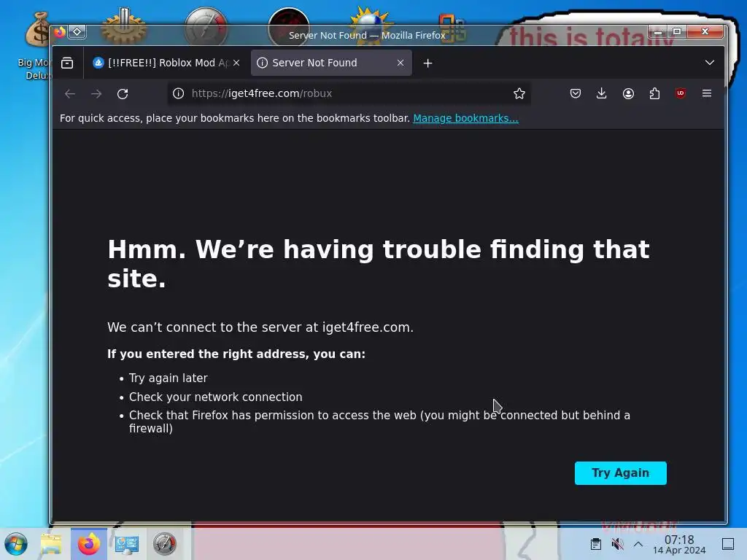The image size is (747, 560).
Task: Open the file manager from taskbar
Action: [51, 544]
